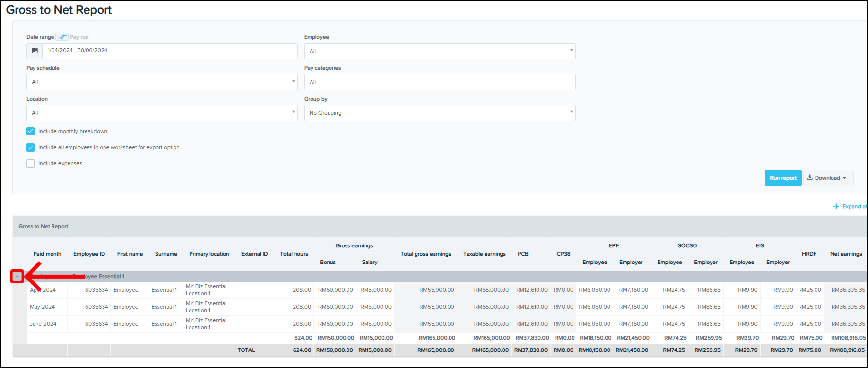Uncheck Include monthly breakdown
The image size is (868, 368).
(31, 131)
